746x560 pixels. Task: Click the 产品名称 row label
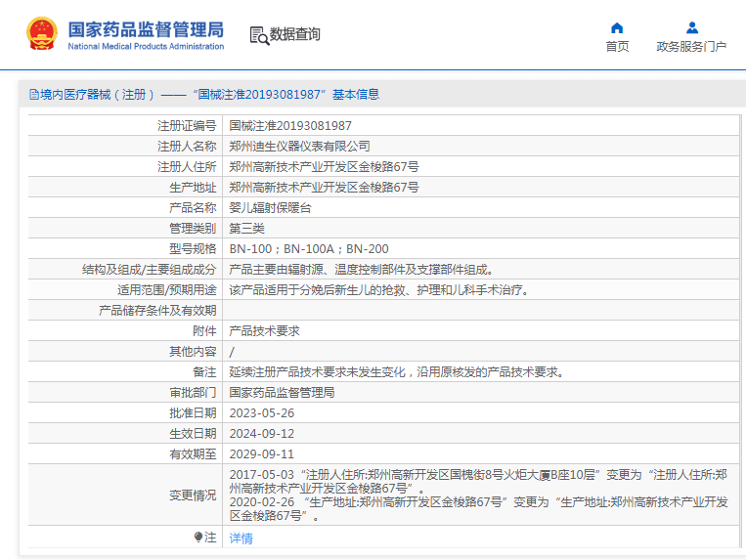193,208
